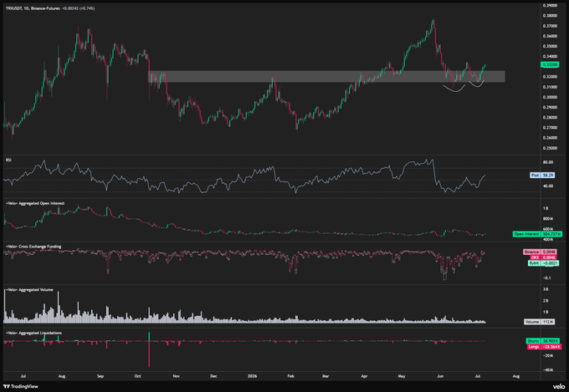Click the Feb label on time axis
This screenshot has height=392, width=569.
point(290,376)
